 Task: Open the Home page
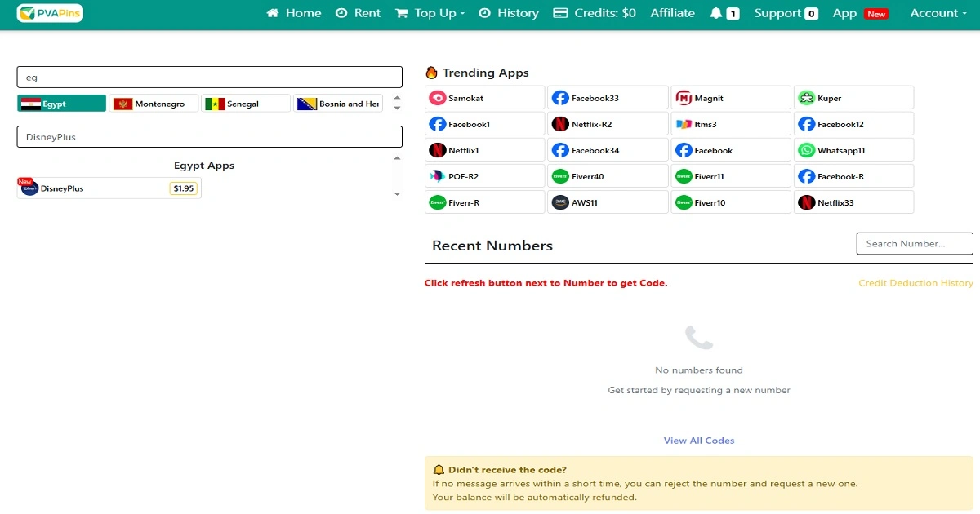pyautogui.click(x=294, y=13)
